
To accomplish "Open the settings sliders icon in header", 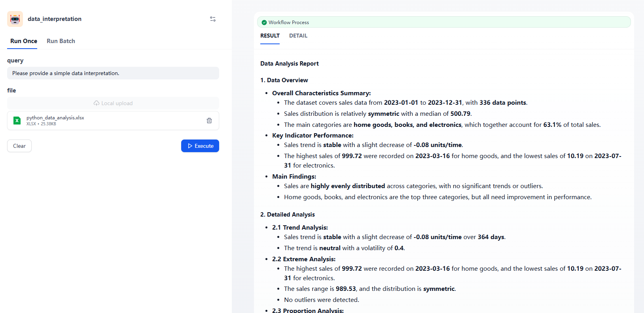I will coord(213,19).
